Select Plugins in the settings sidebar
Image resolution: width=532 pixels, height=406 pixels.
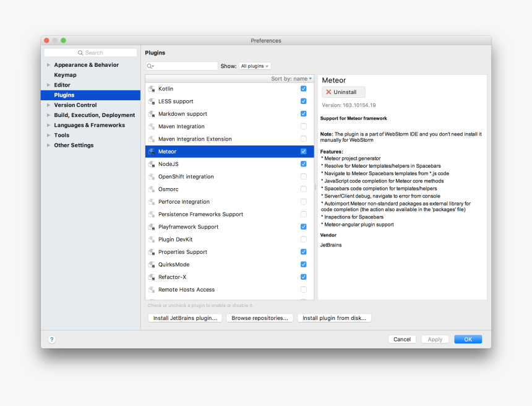(90, 95)
